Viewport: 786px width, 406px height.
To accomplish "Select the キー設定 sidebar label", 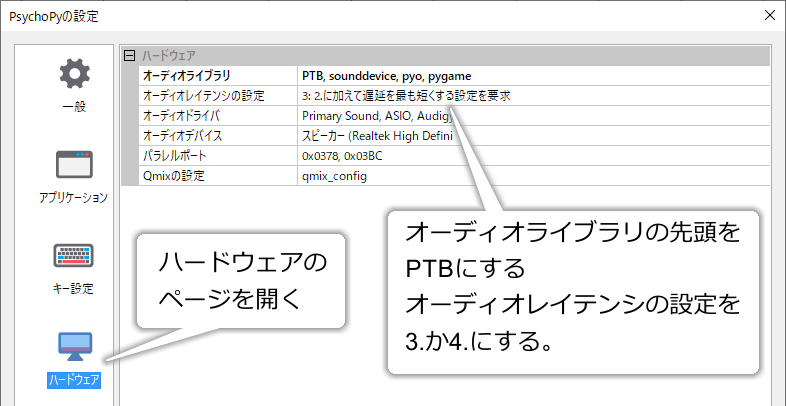I will (x=73, y=289).
